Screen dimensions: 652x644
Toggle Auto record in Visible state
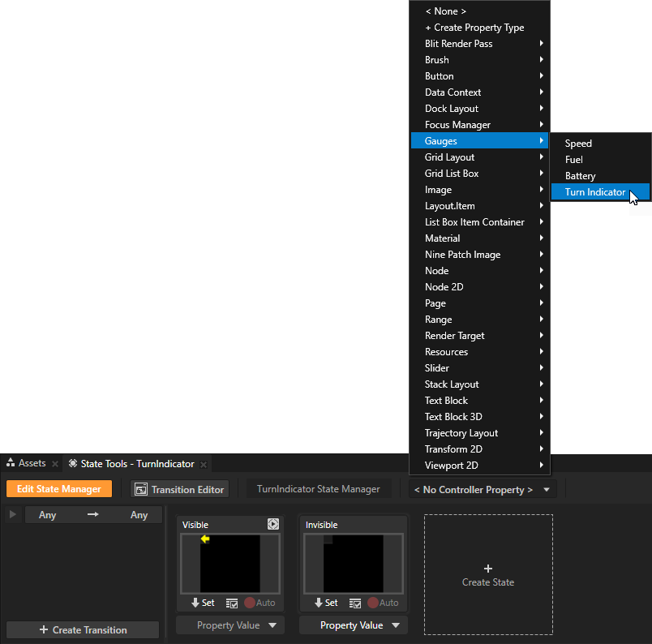click(x=250, y=603)
